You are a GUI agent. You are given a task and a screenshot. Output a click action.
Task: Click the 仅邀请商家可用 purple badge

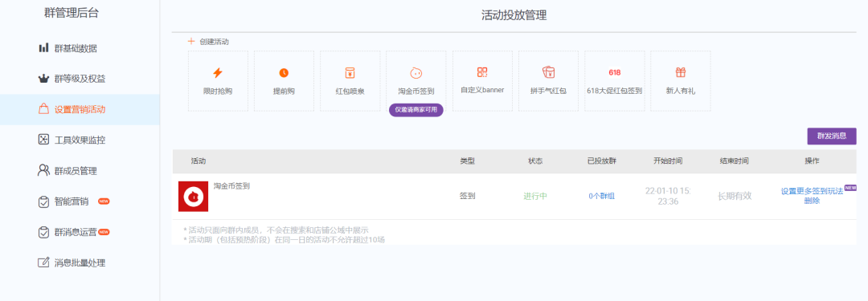(x=416, y=109)
